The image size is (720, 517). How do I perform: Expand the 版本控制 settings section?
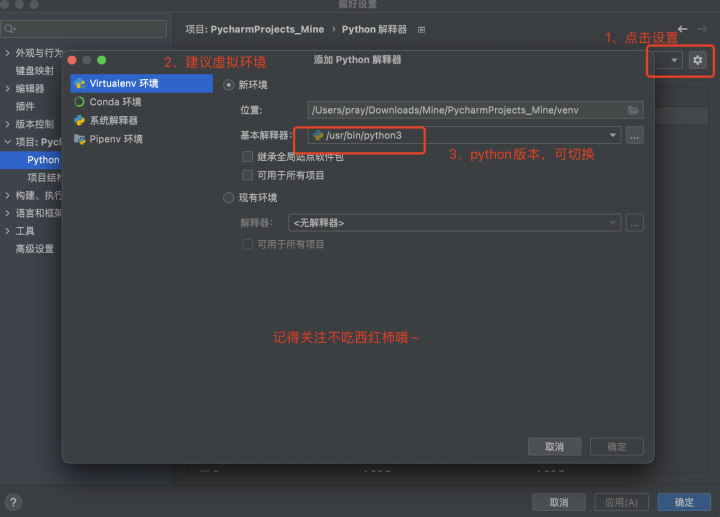[x=7, y=124]
